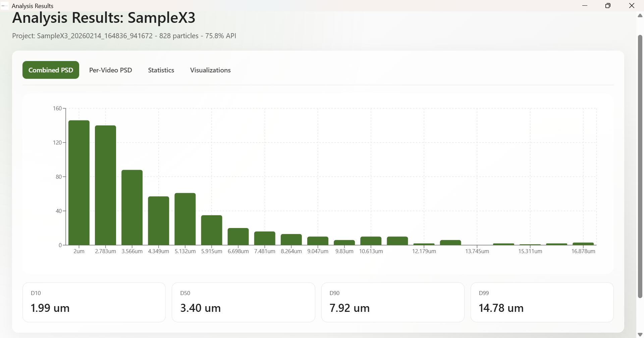
Task: Switch to the Per-Video PSD tab
Action: coord(110,70)
